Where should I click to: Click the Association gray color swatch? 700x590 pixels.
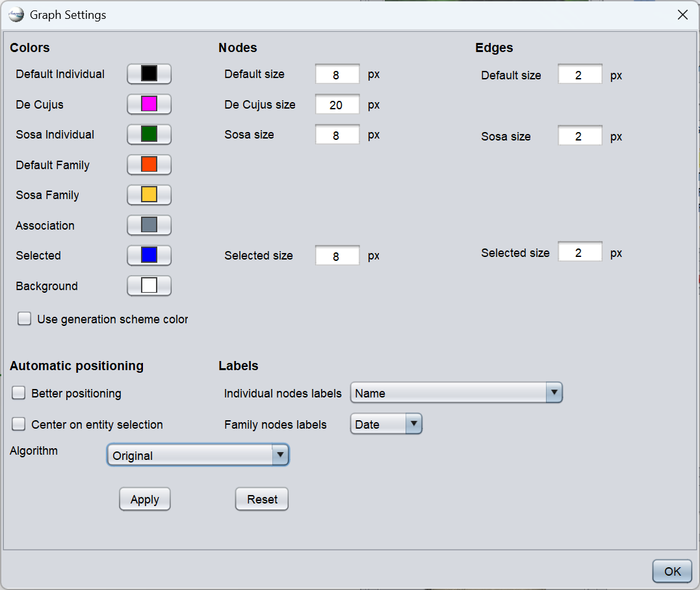pos(149,225)
